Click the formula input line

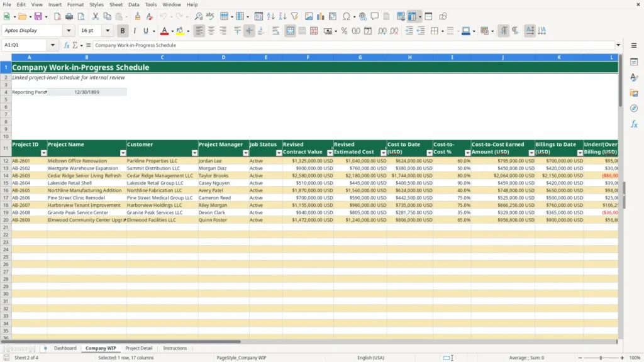tap(353, 45)
